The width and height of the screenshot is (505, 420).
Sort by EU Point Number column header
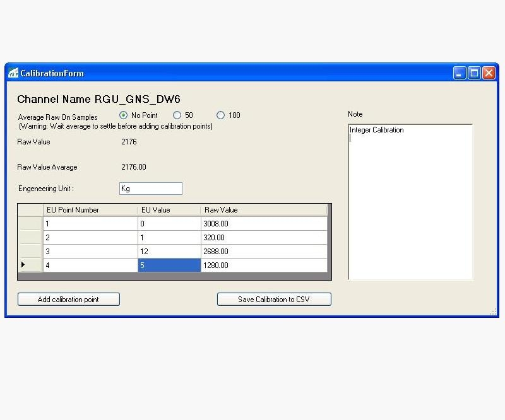click(90, 210)
